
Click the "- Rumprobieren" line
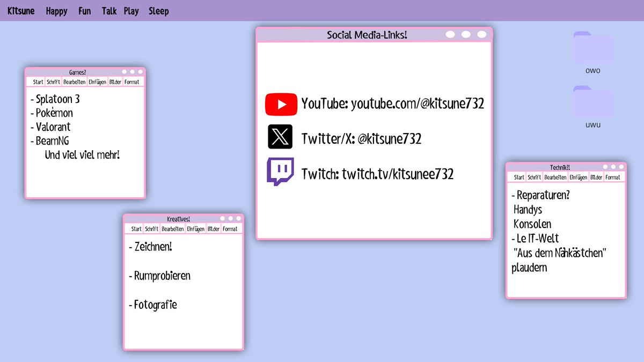click(x=160, y=276)
